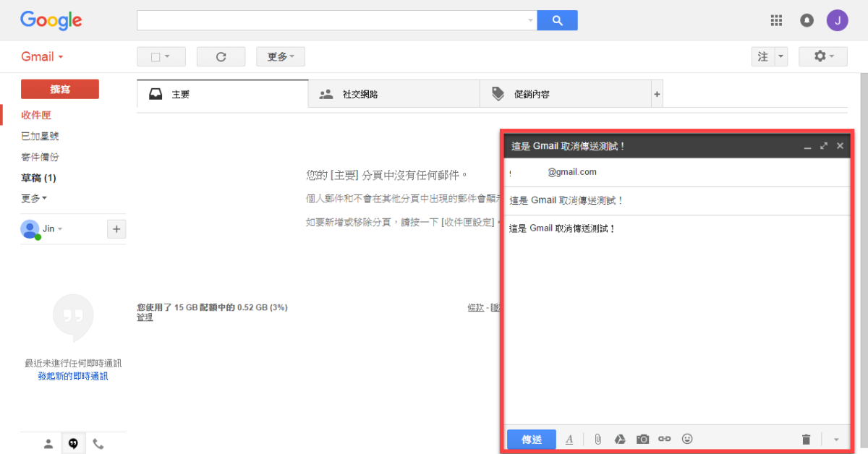Attach files with the paperclip icon

tap(597, 439)
